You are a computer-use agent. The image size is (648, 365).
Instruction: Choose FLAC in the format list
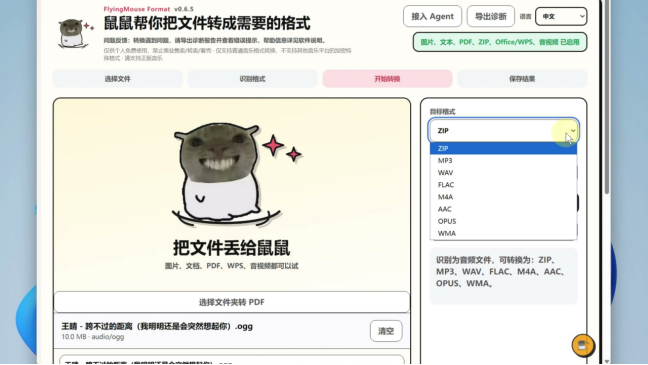(503, 185)
